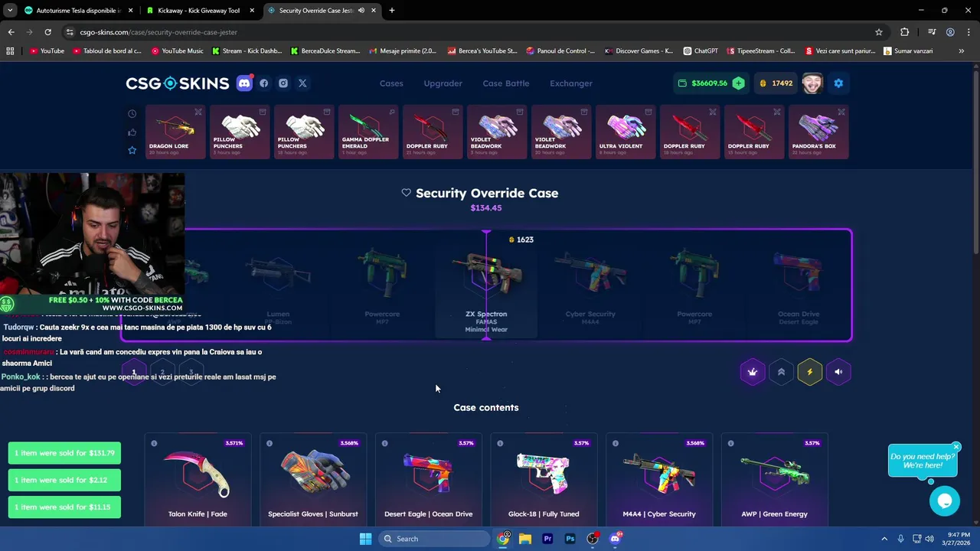Click the double-chevron upgrade hexagon button
Screen dimensions: 980x551
[781, 372]
